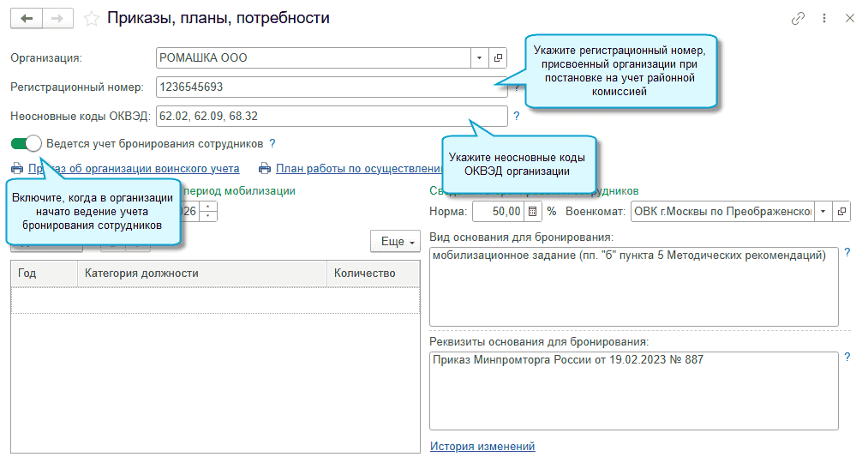Screen dimensions: 868x463
Task: Click the Категория должности column header
Action: pyautogui.click(x=202, y=273)
